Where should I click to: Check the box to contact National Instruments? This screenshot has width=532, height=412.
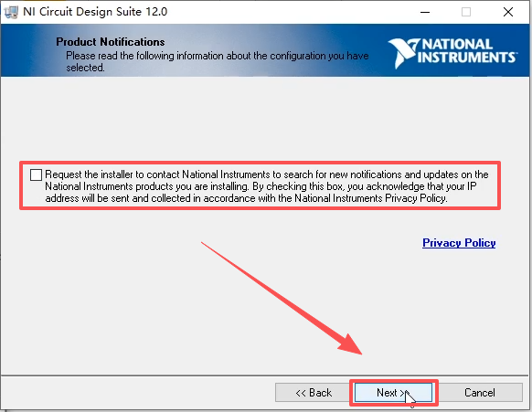pyautogui.click(x=36, y=175)
